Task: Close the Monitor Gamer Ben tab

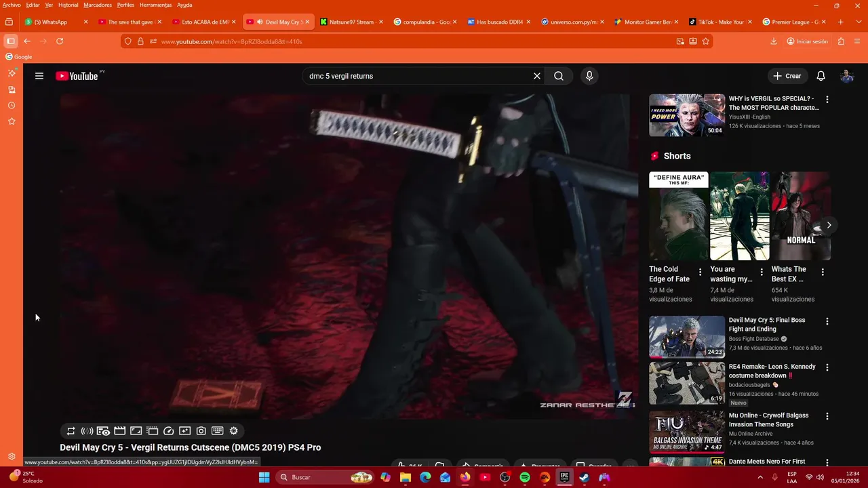Action: [676, 22]
